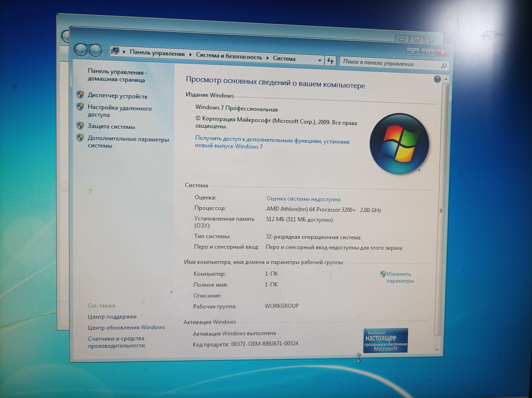Click the scrollbar up arrow
This screenshot has height=398, width=532.
click(x=446, y=79)
